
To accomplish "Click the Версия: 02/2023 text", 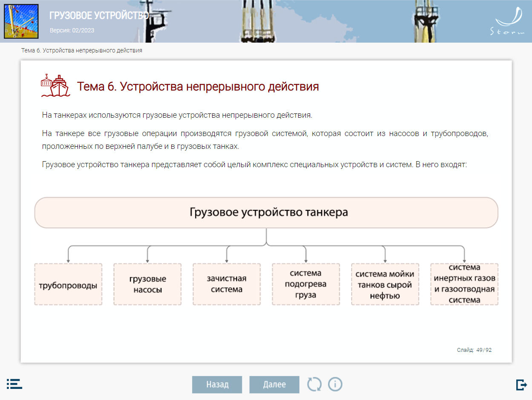I will coord(72,30).
